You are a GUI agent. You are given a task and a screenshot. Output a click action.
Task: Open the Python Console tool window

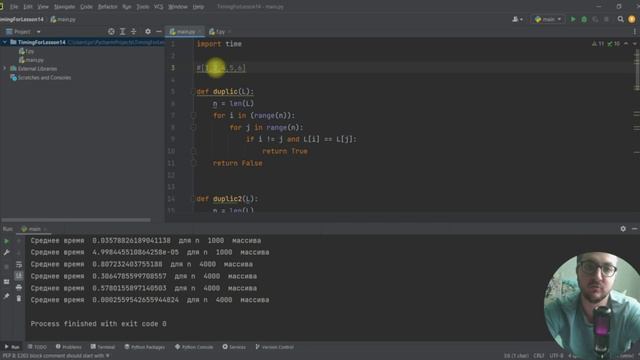point(194,347)
